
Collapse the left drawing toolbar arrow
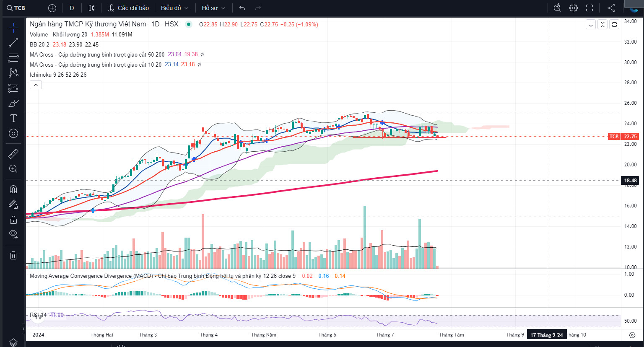(24, 329)
